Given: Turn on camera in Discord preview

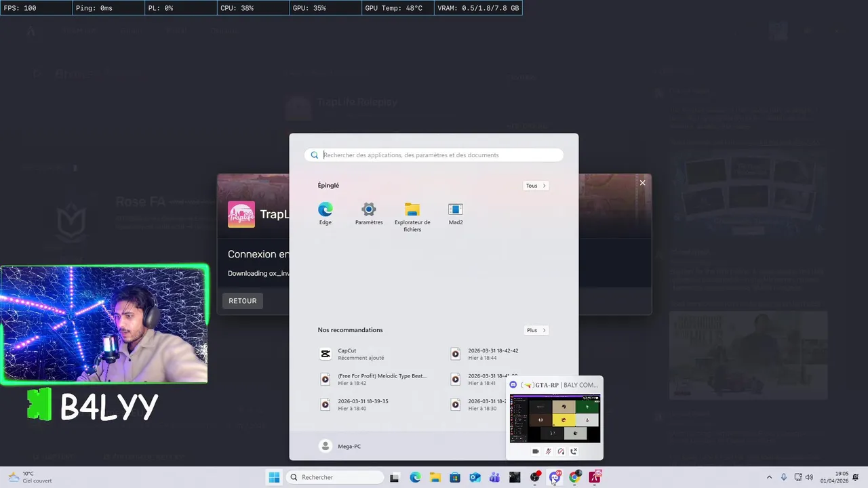Looking at the screenshot, I should click(536, 451).
